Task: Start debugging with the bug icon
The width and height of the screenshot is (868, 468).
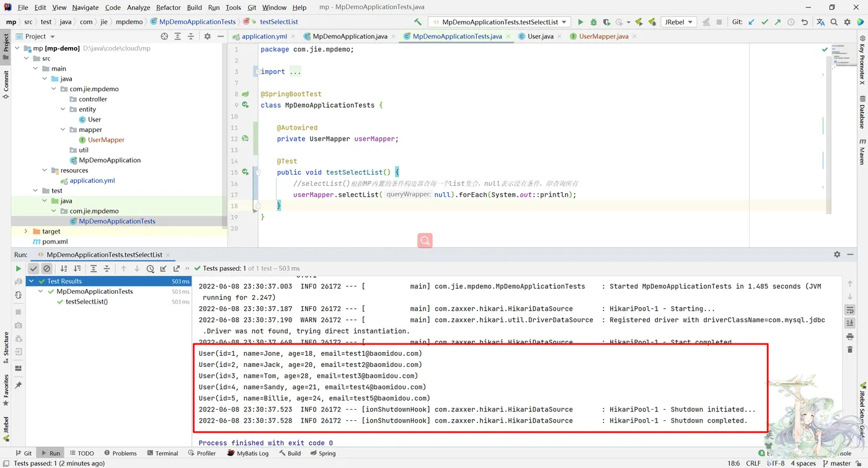Action: point(593,22)
